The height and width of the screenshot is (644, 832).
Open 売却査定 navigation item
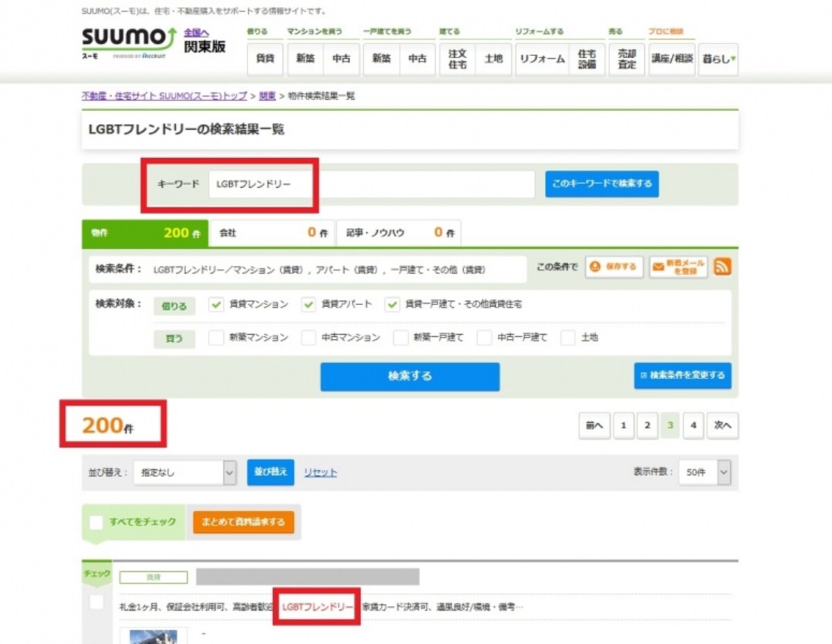click(627, 59)
